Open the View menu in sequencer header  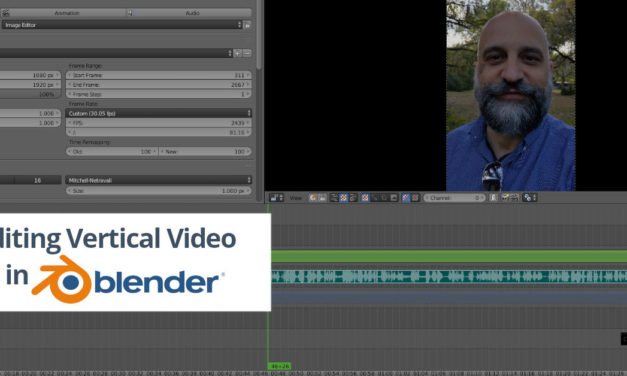pos(296,198)
